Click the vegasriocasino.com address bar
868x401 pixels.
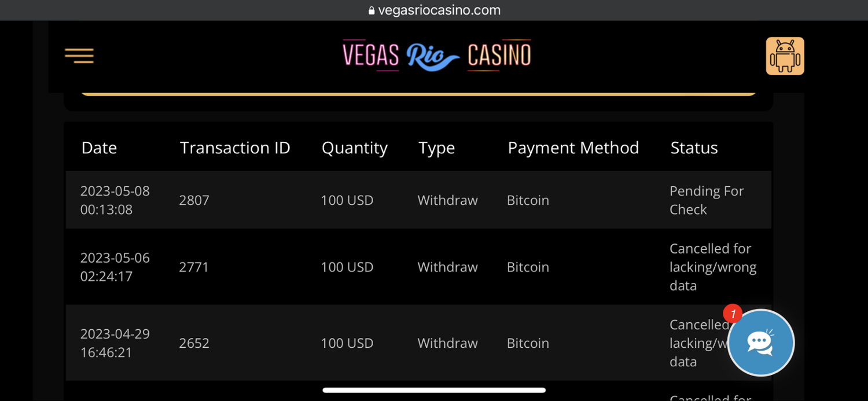tap(439, 10)
